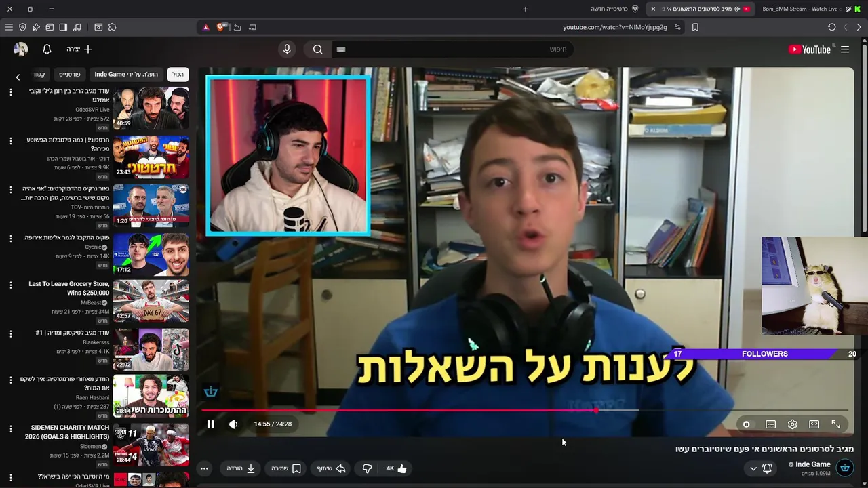
Task: Open the three-dot more actions menu below the video
Action: click(204, 468)
